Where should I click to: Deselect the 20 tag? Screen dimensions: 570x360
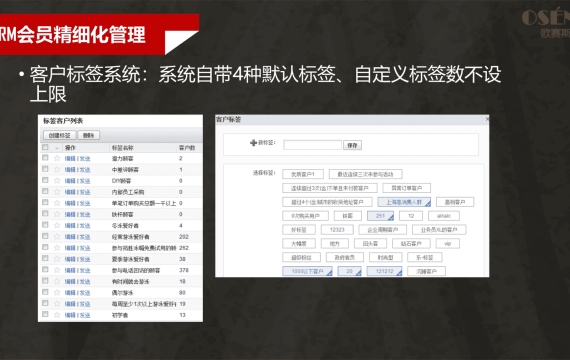[x=349, y=271]
